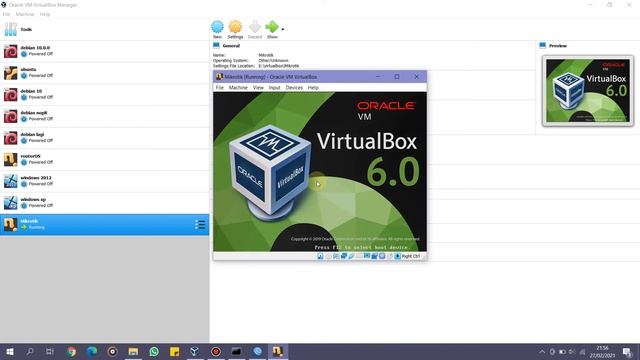Open Help menu in VirtualBox Manager
The image size is (640, 360).
[x=45, y=14]
